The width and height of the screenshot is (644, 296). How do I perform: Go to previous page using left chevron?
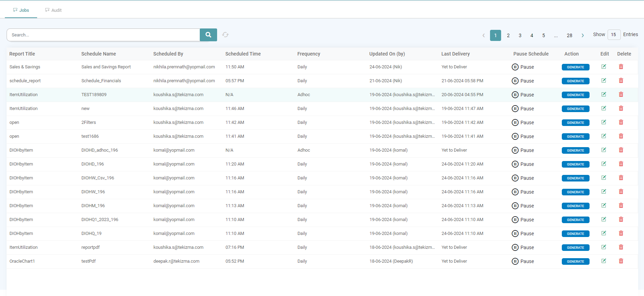[x=483, y=35]
